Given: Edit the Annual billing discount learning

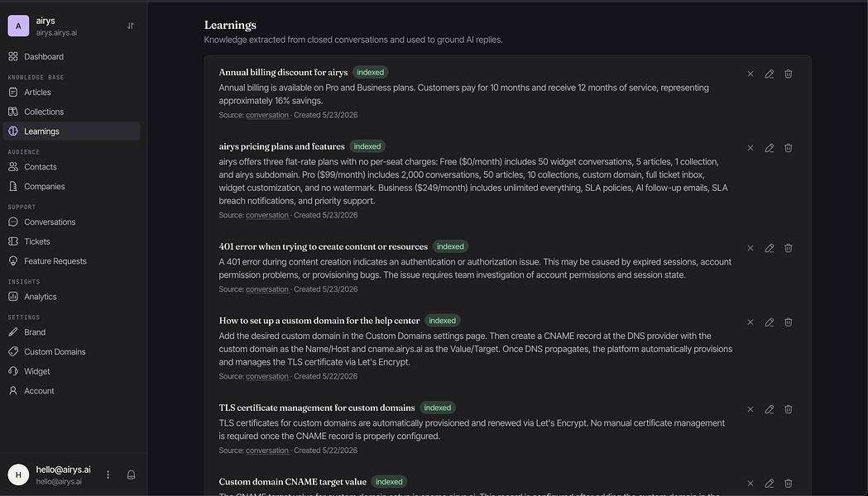Looking at the screenshot, I should coord(770,74).
